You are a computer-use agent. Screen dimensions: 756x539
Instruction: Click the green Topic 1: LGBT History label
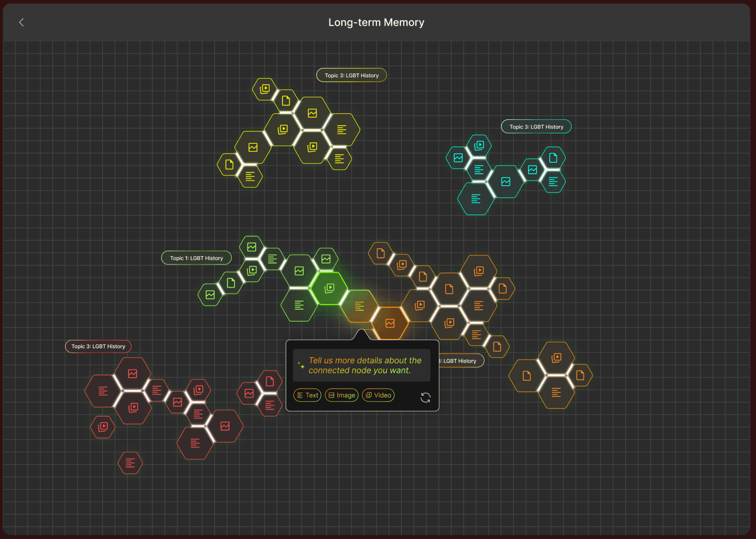point(196,258)
